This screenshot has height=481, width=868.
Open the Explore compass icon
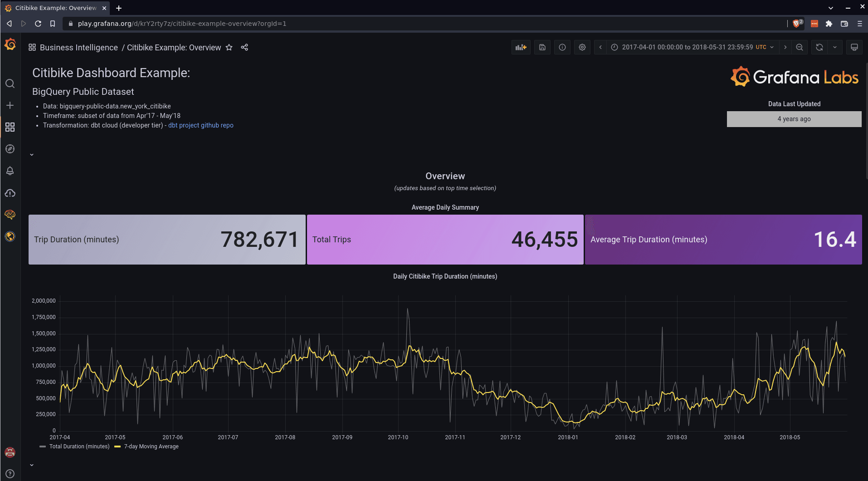pos(10,149)
